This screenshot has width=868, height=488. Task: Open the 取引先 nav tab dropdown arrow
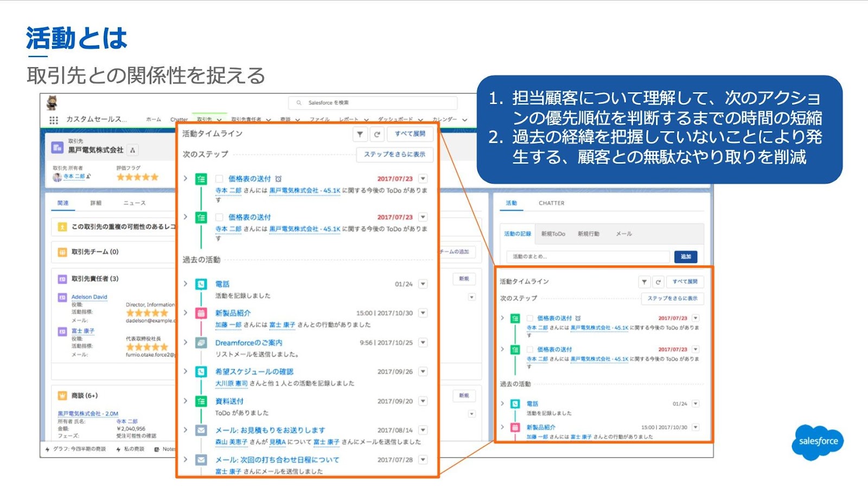tap(219, 120)
